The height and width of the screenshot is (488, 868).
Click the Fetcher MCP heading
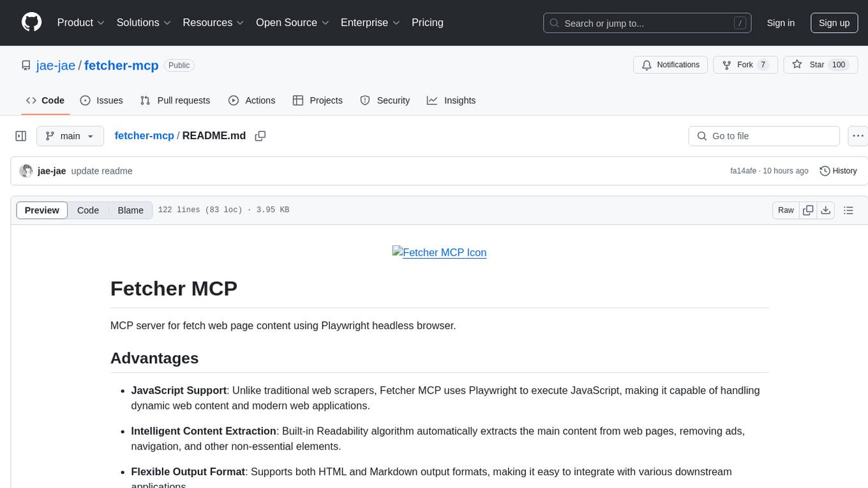click(x=174, y=288)
